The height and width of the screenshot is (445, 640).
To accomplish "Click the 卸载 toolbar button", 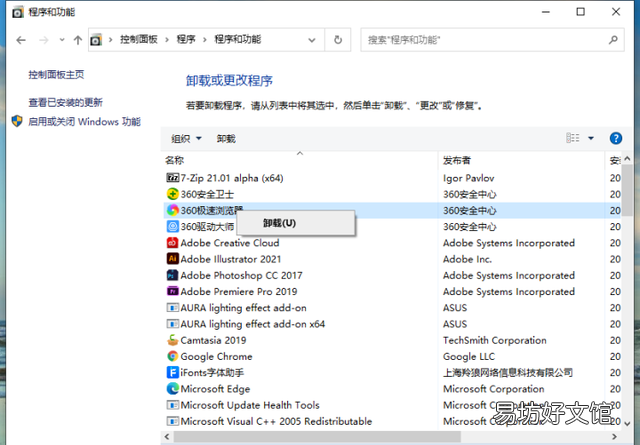I will [x=226, y=138].
